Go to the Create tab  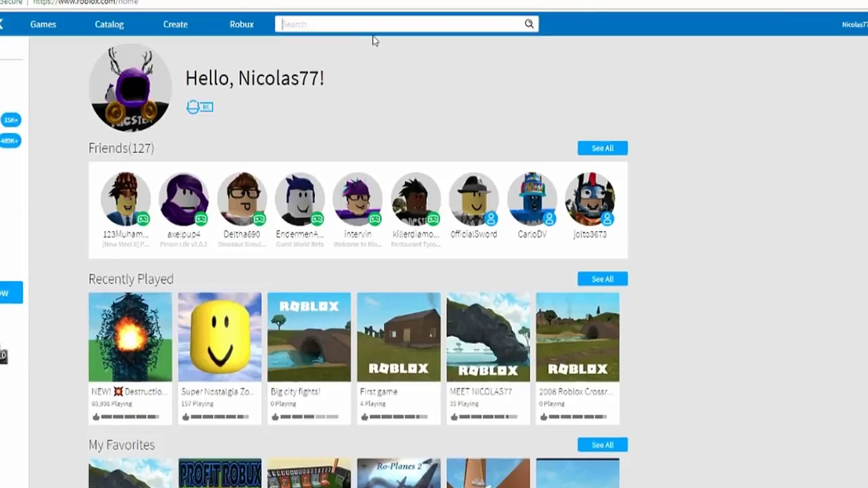coord(175,24)
